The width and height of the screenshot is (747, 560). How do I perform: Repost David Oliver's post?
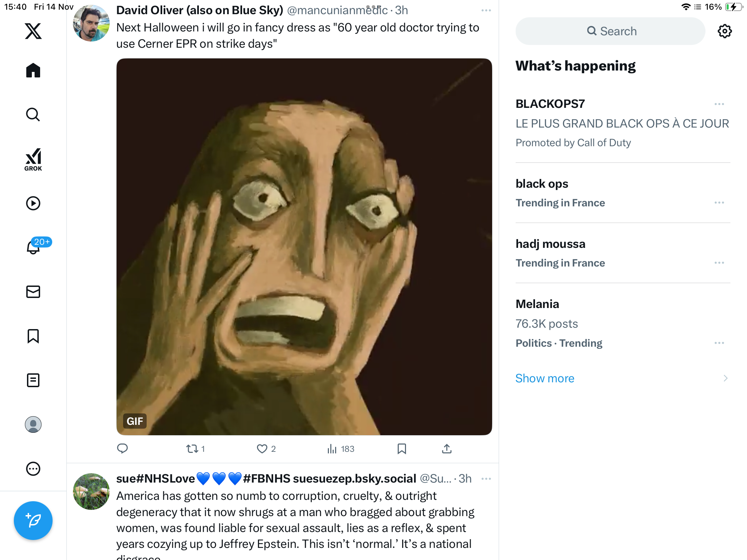click(x=192, y=449)
